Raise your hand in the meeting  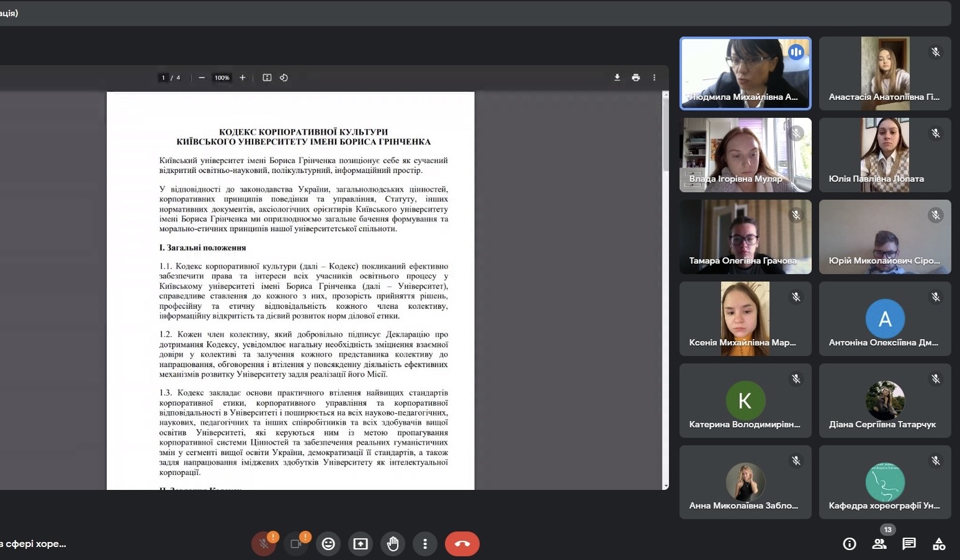click(393, 544)
